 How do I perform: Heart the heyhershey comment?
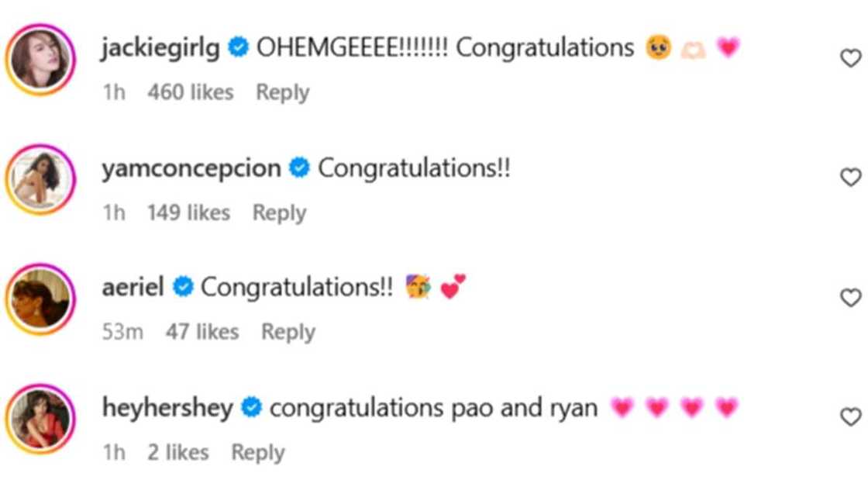coord(850,417)
